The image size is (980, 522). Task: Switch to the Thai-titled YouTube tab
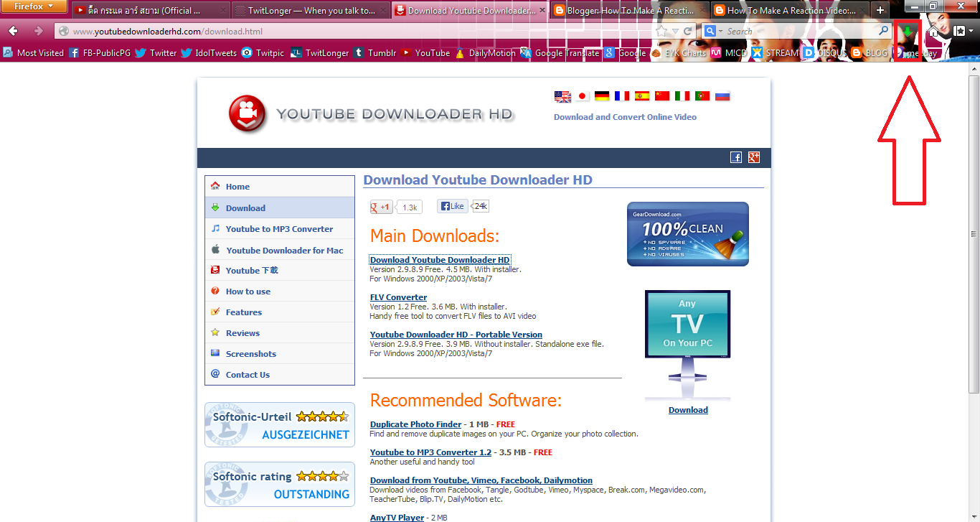coord(151,11)
